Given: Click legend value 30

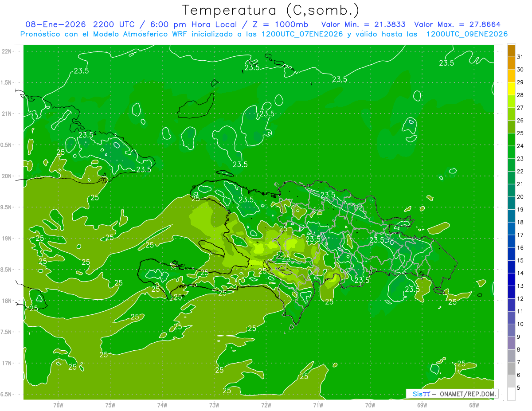Looking at the screenshot, I should (x=520, y=70).
